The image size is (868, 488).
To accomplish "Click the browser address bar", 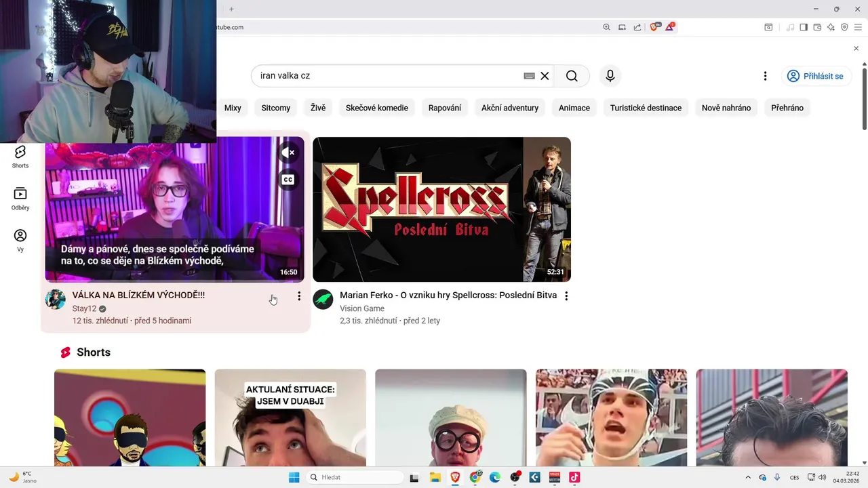I will (407, 27).
